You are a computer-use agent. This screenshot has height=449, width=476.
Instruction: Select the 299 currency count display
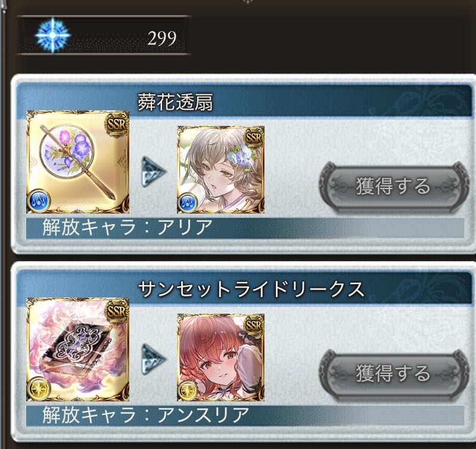[x=162, y=38]
